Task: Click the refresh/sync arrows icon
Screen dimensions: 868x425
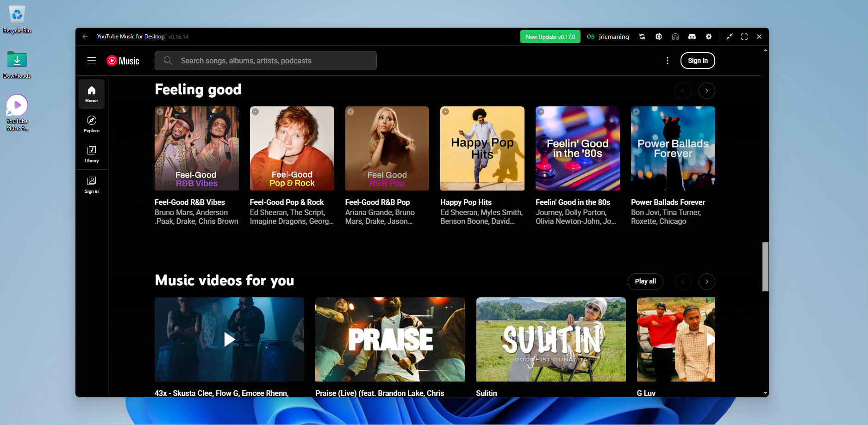Action: [x=642, y=37]
